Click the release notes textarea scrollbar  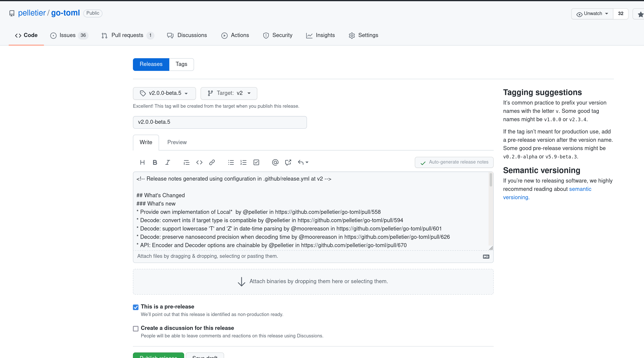click(491, 180)
